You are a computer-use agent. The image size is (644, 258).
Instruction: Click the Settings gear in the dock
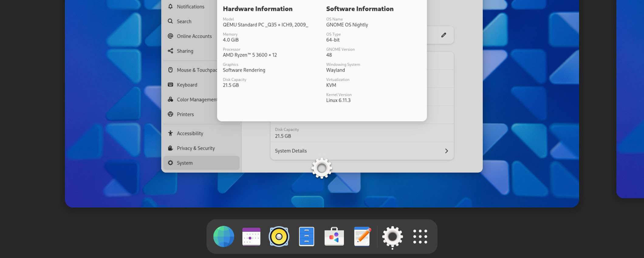(392, 237)
